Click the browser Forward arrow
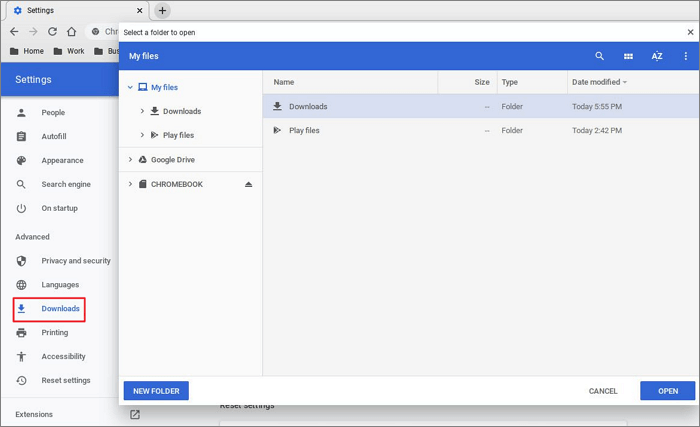700x427 pixels. [33, 31]
